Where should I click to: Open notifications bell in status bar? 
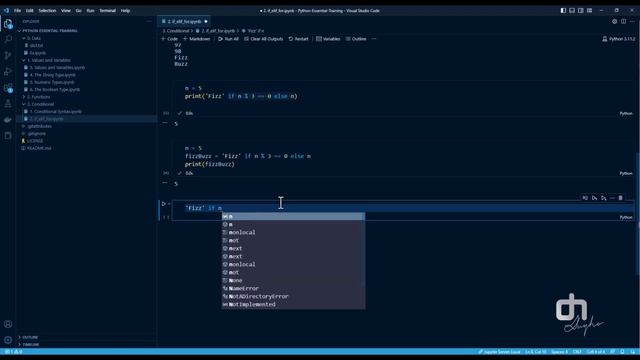pos(622,352)
